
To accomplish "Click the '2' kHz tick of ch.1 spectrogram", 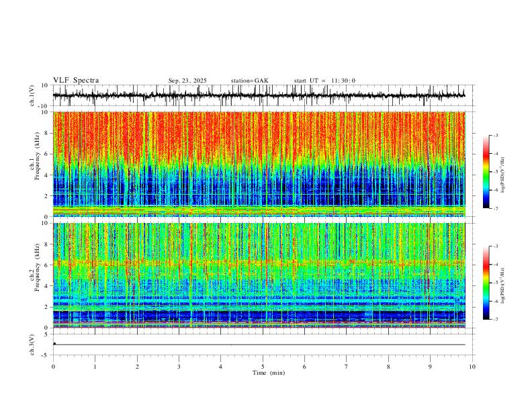I will pos(46,195).
